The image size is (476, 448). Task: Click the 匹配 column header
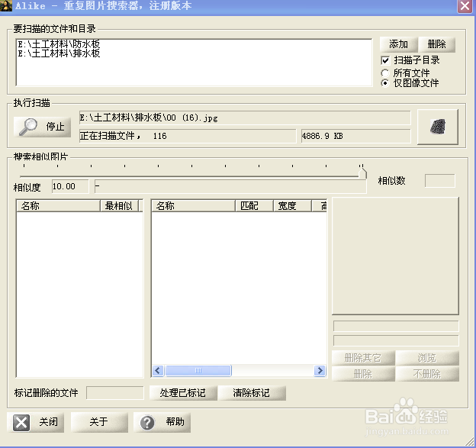254,206
